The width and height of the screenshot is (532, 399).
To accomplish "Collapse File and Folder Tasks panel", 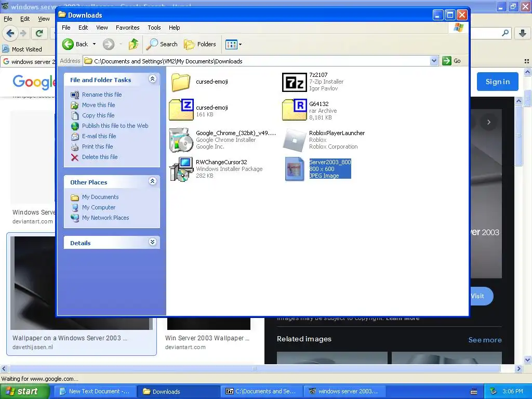I will 152,79.
